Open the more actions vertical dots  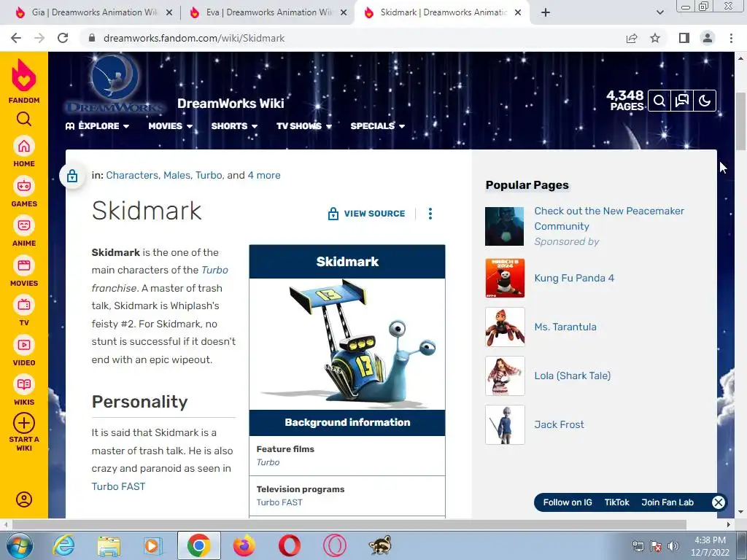[x=430, y=214]
